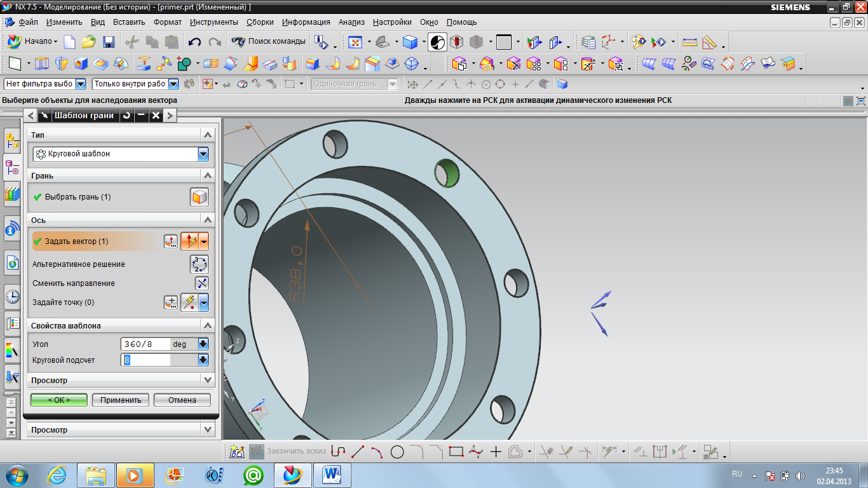Collapse the Грань section

coord(207,175)
